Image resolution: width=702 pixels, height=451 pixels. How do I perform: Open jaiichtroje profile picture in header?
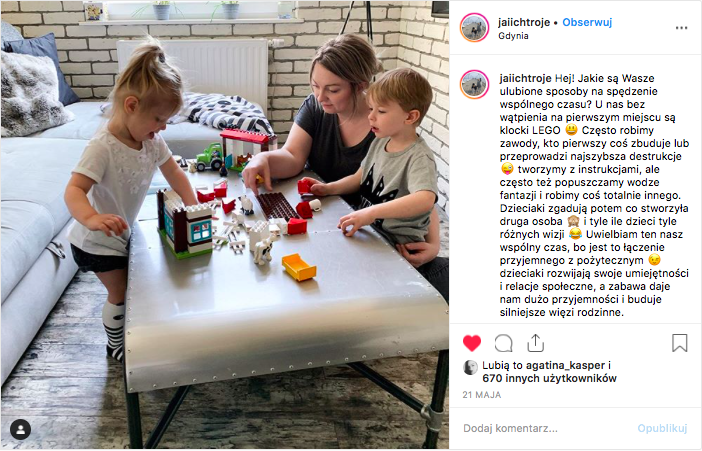(474, 28)
